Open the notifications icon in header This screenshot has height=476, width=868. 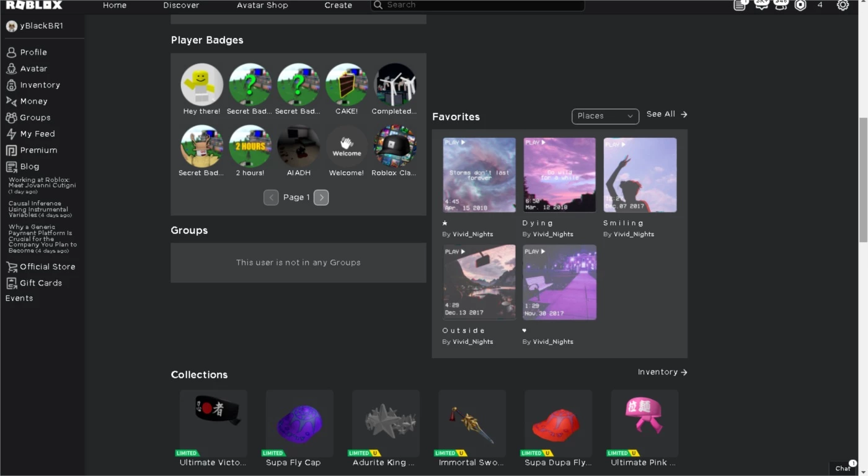[740, 5]
